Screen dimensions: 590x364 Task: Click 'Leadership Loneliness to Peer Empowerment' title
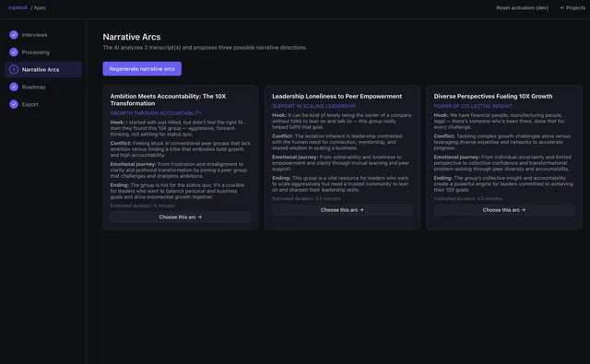336,96
